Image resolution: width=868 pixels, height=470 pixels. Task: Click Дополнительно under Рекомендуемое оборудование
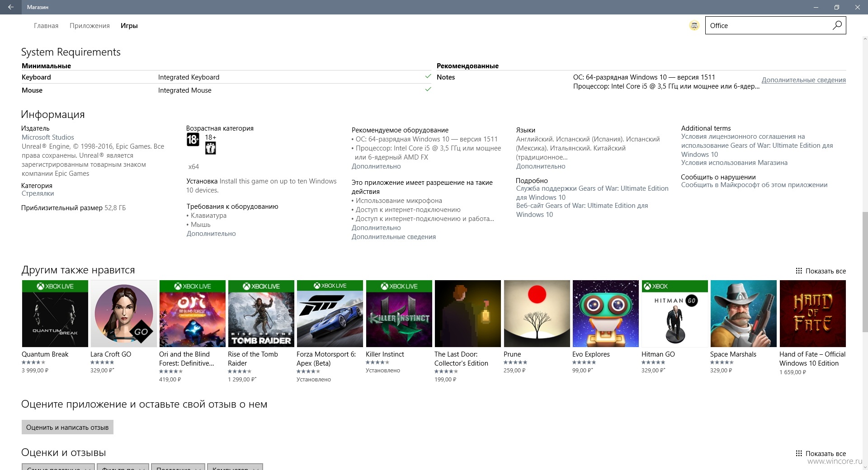click(376, 166)
